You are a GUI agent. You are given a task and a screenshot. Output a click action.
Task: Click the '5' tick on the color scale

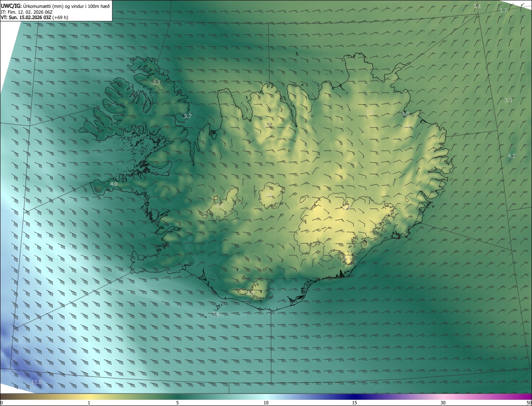pyautogui.click(x=177, y=403)
